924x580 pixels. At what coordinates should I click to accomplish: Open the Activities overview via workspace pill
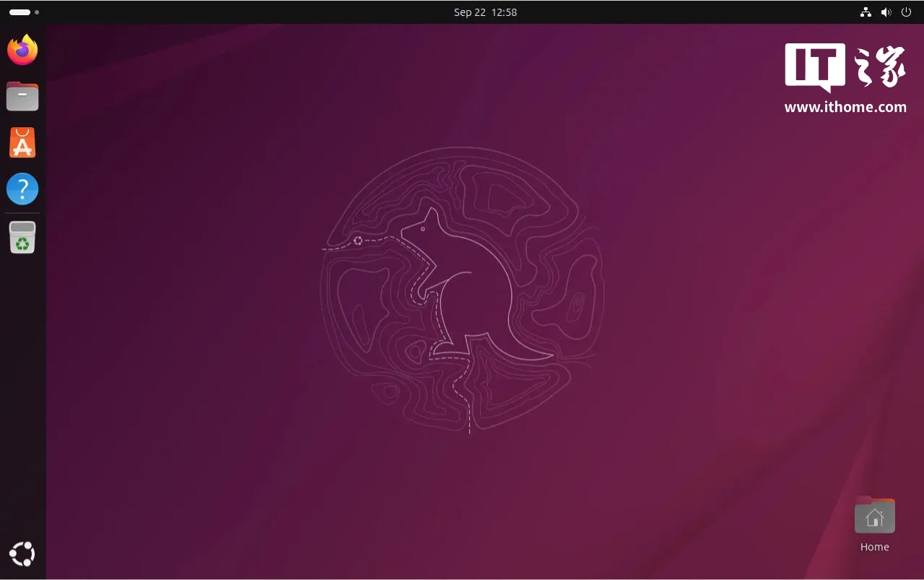coord(19,12)
